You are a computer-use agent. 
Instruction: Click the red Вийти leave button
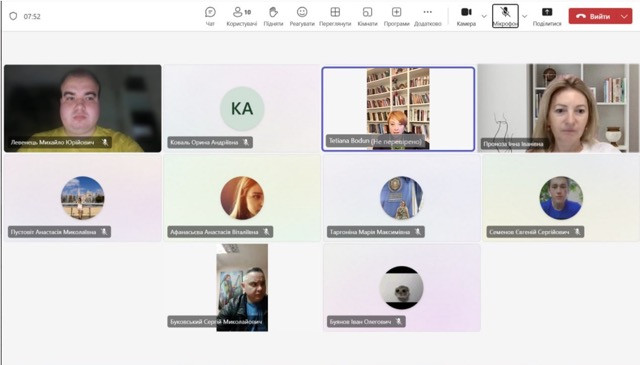coord(593,16)
